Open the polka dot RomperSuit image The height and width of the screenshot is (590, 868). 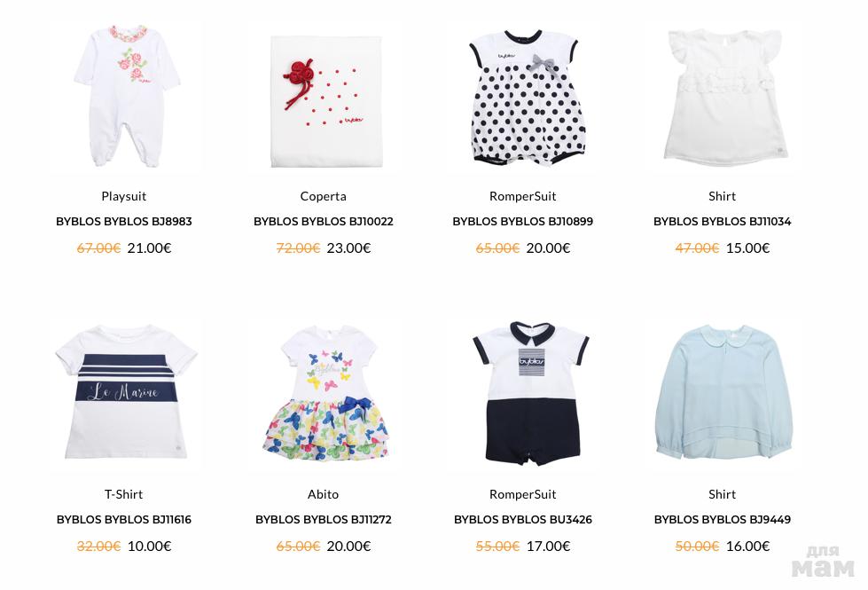tap(527, 98)
